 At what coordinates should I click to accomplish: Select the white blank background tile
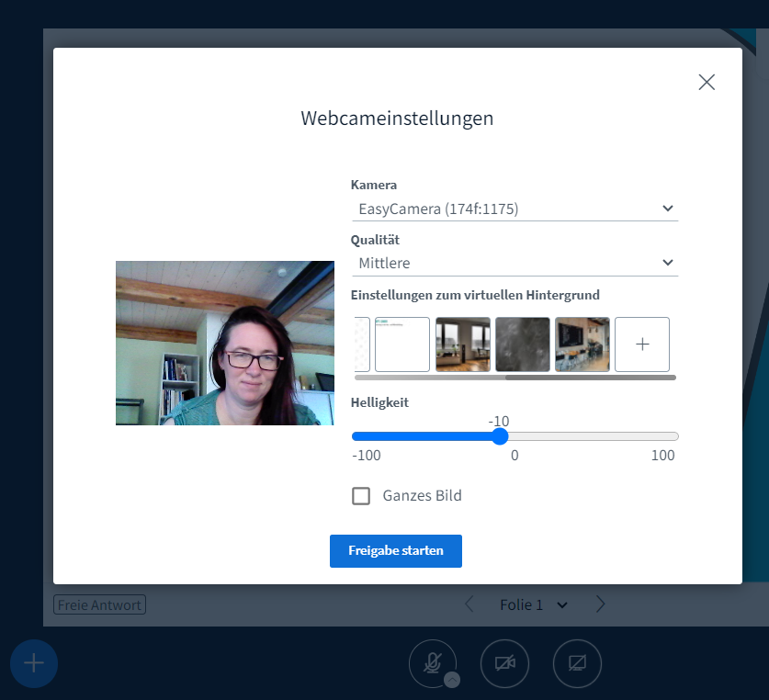pyautogui.click(x=401, y=344)
